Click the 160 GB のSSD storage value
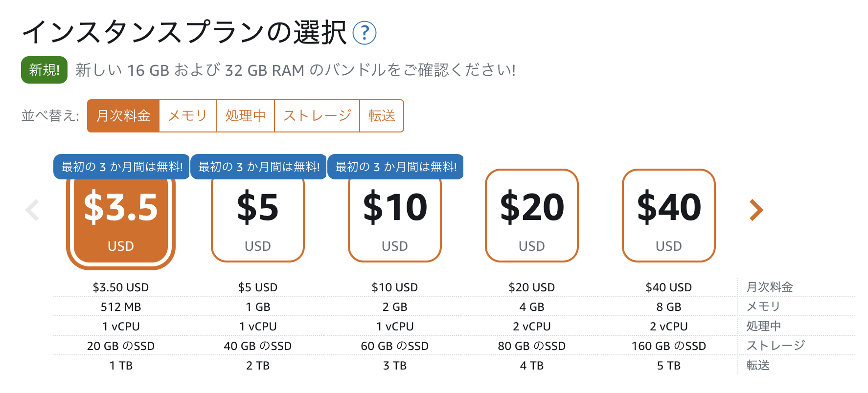 click(x=669, y=346)
